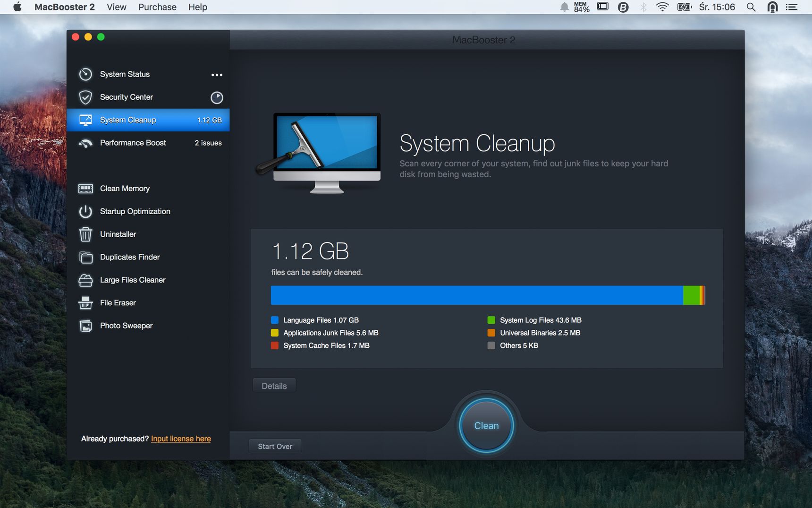This screenshot has height=508, width=812.
Task: Click the display mirroring menu bar icon
Action: coord(602,7)
